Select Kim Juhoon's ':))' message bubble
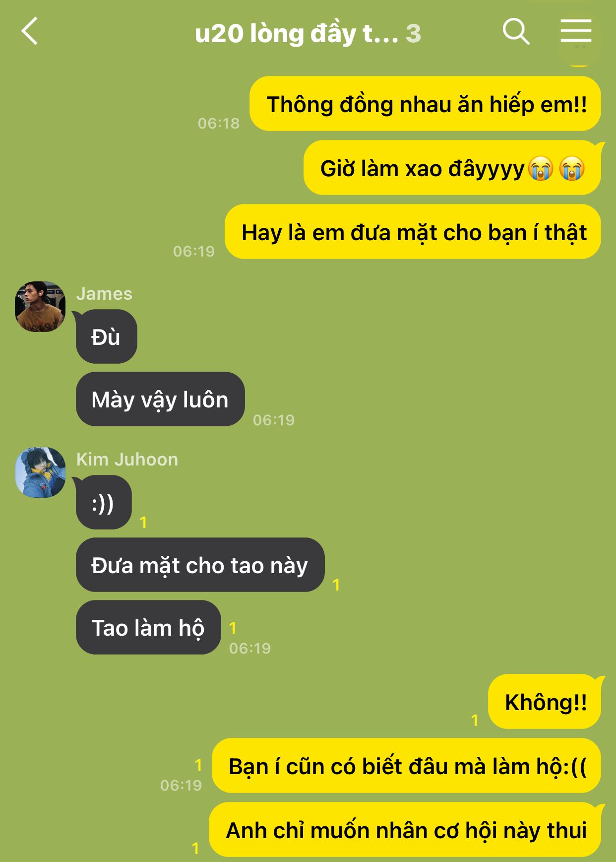The height and width of the screenshot is (862, 616). pos(104,502)
